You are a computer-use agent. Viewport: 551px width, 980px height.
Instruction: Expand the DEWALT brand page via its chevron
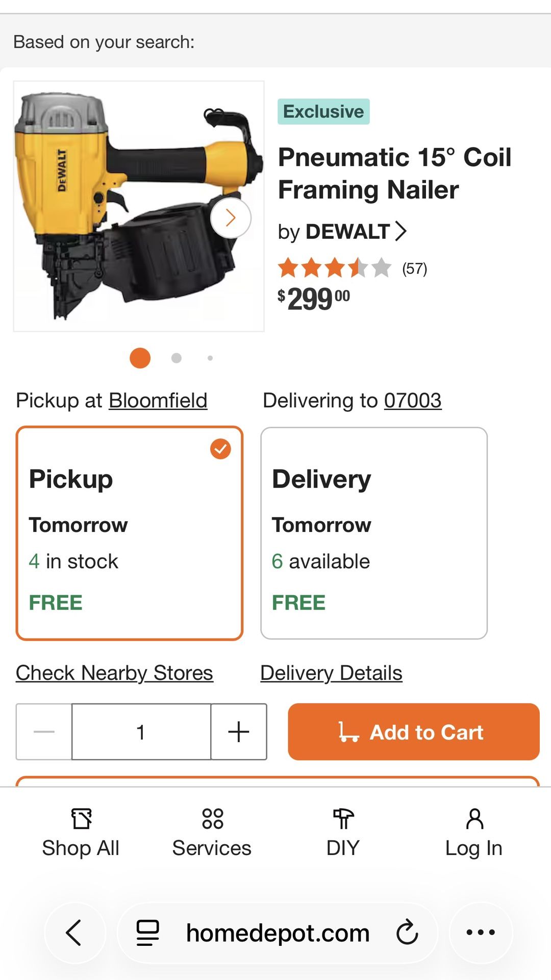tap(403, 231)
